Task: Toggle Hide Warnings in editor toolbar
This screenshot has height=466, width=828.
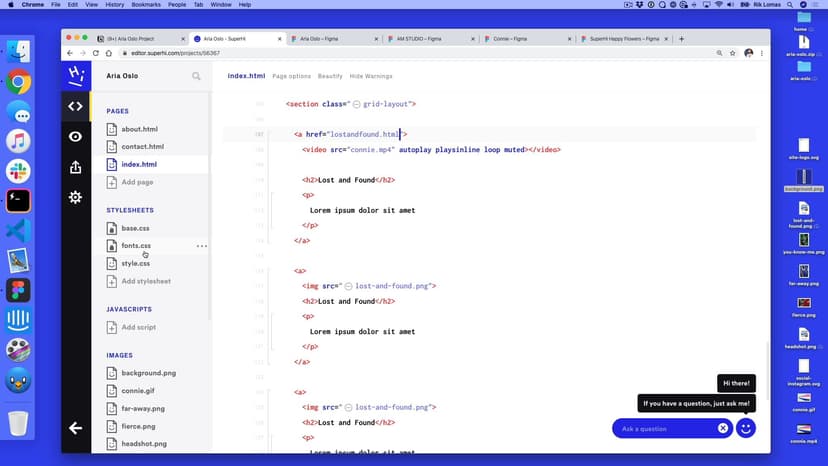Action: click(x=371, y=76)
